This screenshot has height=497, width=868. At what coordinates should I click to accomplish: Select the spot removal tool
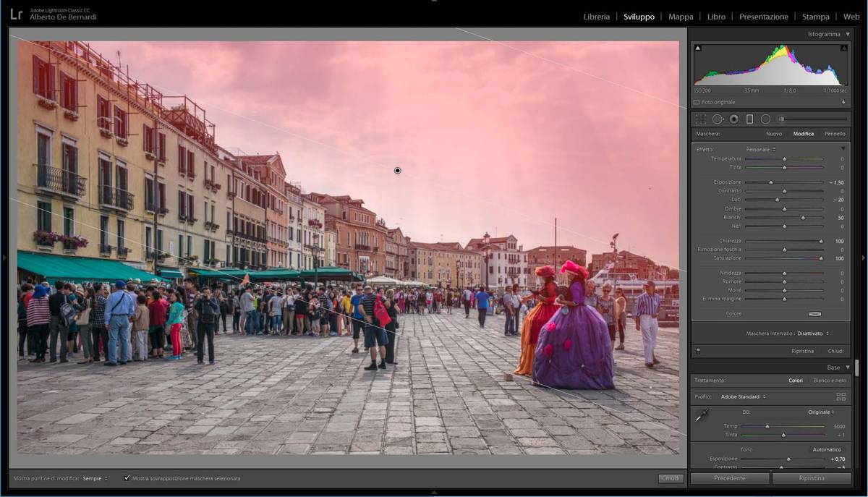718,119
